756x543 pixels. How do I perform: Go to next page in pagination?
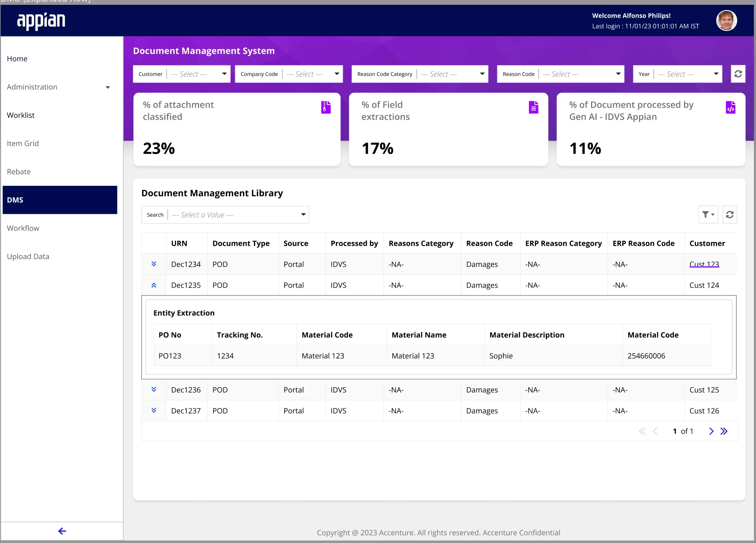pos(711,431)
